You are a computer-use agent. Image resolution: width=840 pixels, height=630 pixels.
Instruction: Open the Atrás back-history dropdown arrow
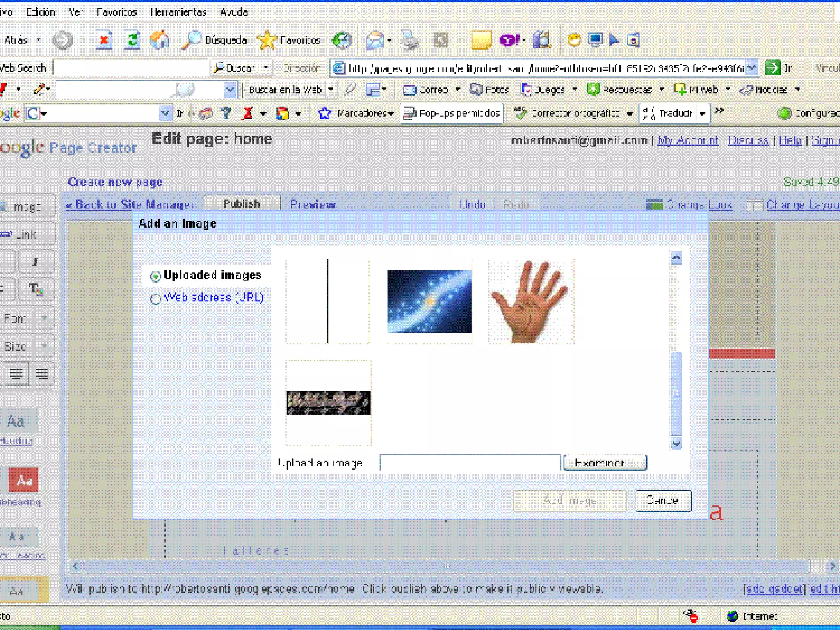tap(39, 40)
